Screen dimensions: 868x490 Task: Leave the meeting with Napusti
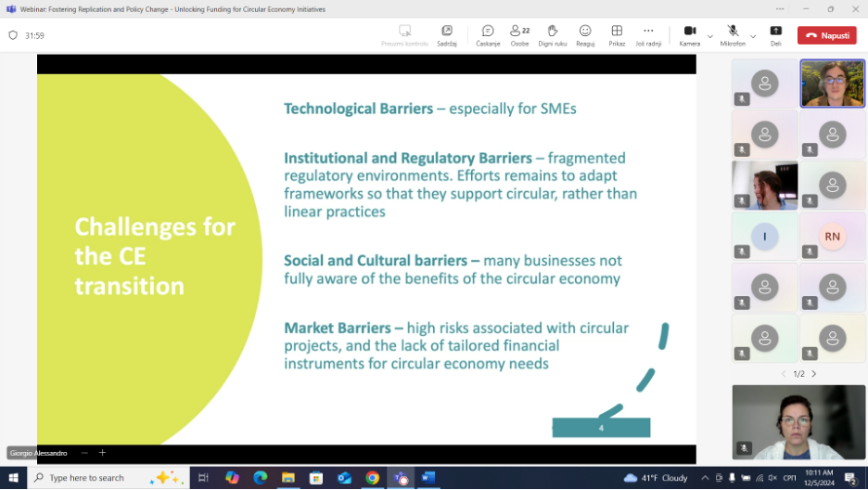click(827, 35)
